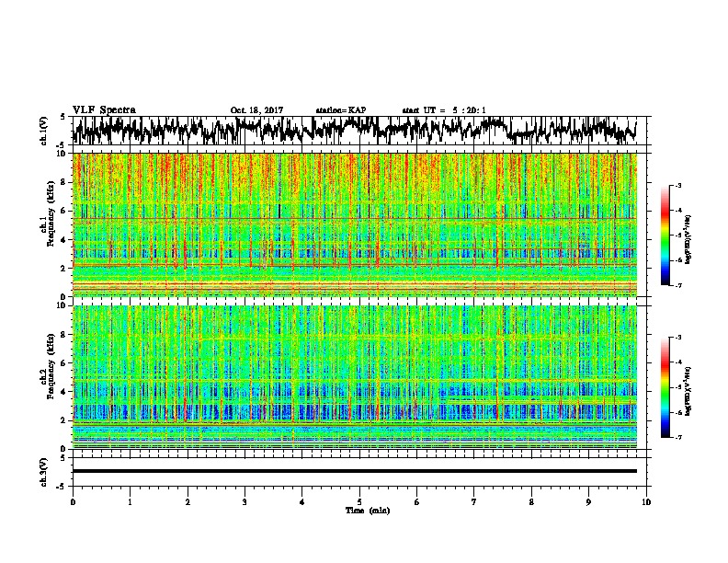Click the ch.1 colorbar log(PSD) units label

click(x=688, y=240)
